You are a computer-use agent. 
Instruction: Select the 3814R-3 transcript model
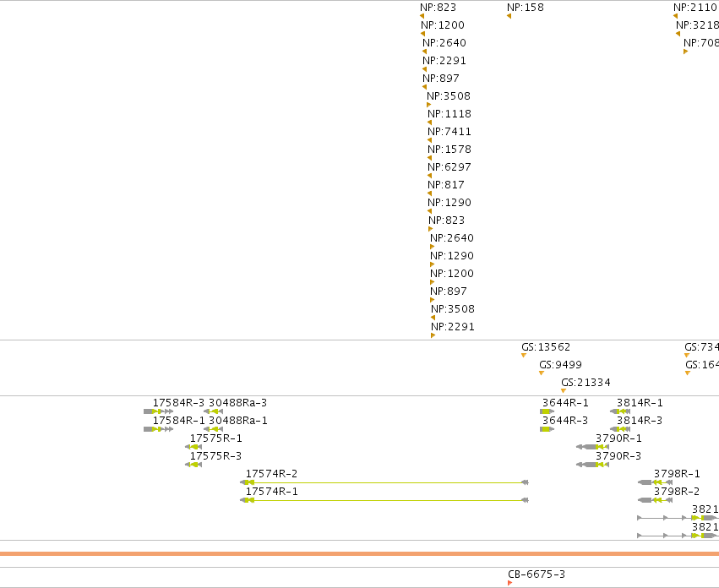click(620, 429)
